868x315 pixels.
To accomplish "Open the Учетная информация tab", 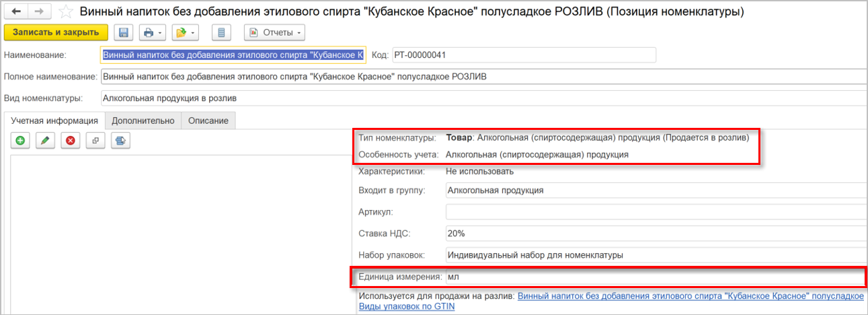I will point(55,120).
